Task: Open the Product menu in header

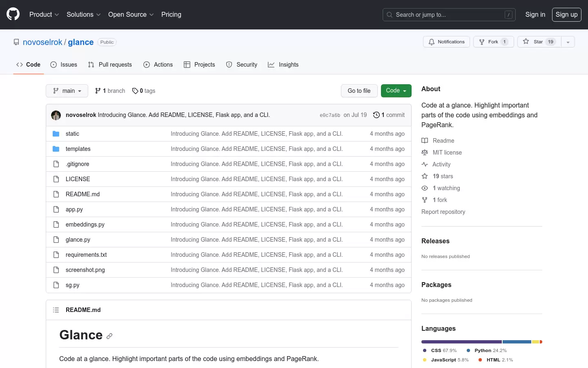Action: click(44, 14)
